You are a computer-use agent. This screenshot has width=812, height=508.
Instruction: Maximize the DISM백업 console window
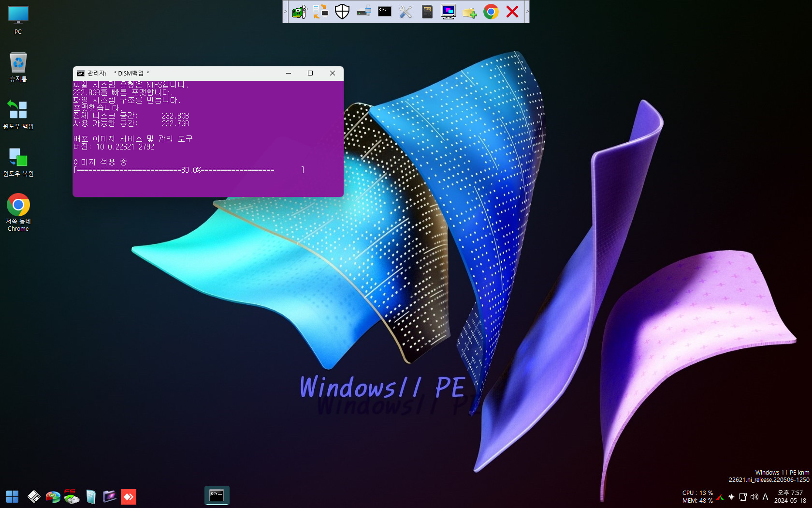coord(310,74)
